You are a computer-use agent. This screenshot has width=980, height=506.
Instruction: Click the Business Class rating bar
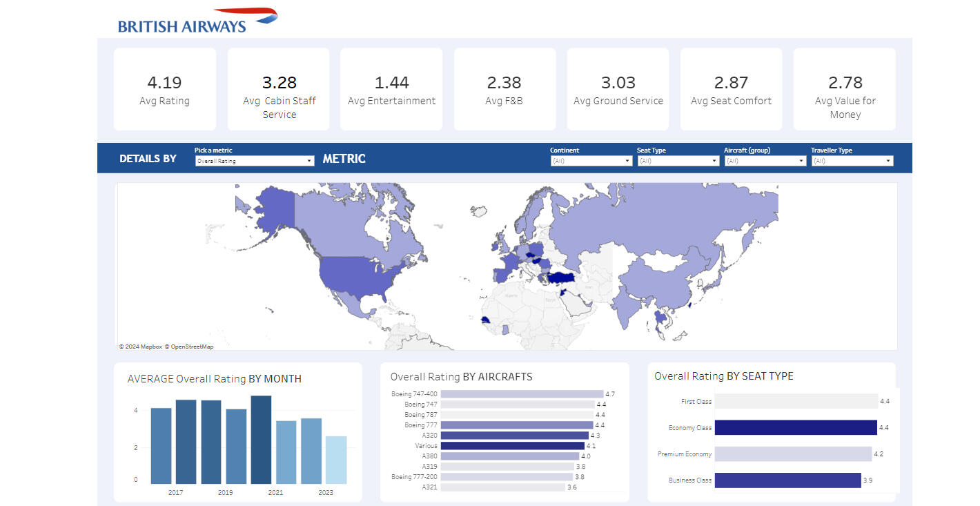787,480
